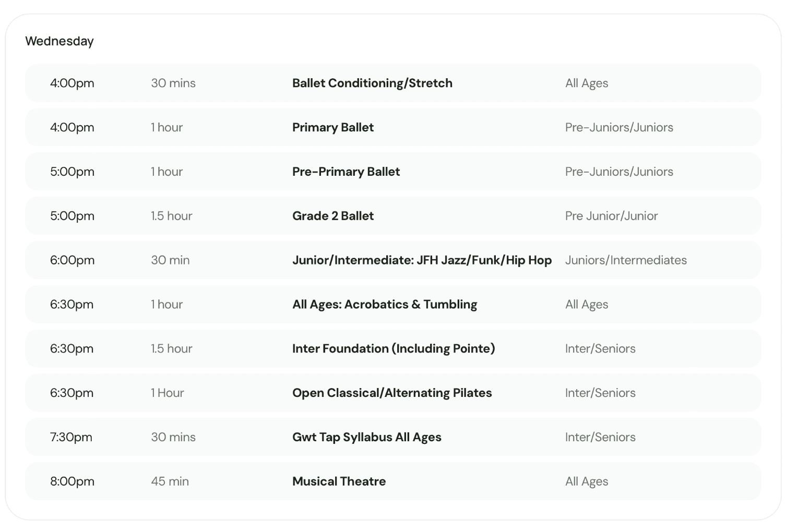Click Juniors/Intermediates age group label
Viewport: 786px width, 532px height.
tap(626, 260)
